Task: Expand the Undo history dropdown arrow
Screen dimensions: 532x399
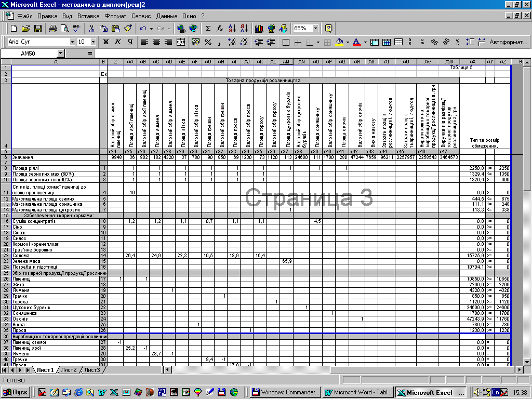Action: coord(151,29)
